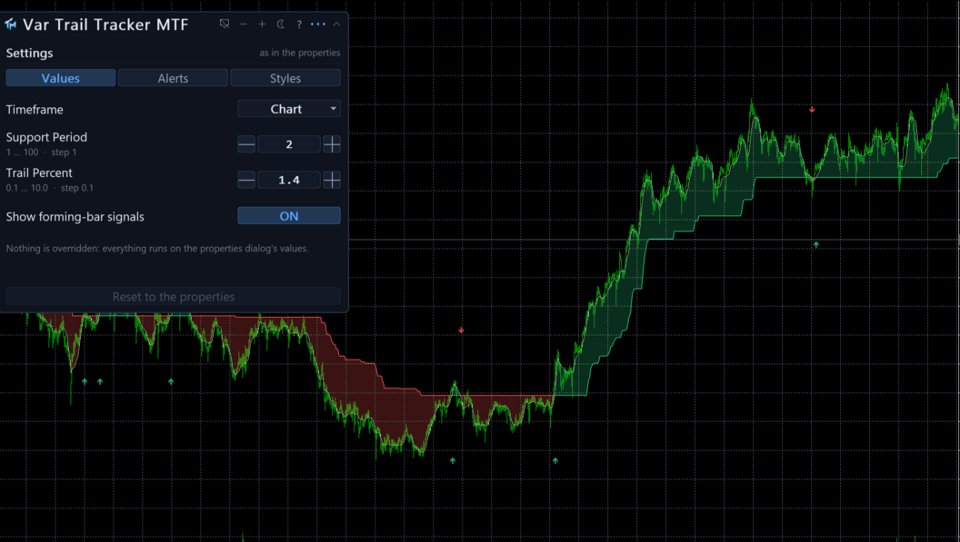Click the Var Trail Tracker logo icon
This screenshot has width=960, height=542.
pos(10,24)
